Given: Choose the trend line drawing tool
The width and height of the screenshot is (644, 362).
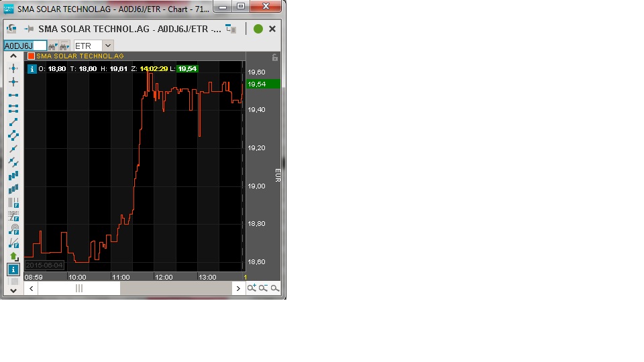Looking at the screenshot, I should coord(13,121).
